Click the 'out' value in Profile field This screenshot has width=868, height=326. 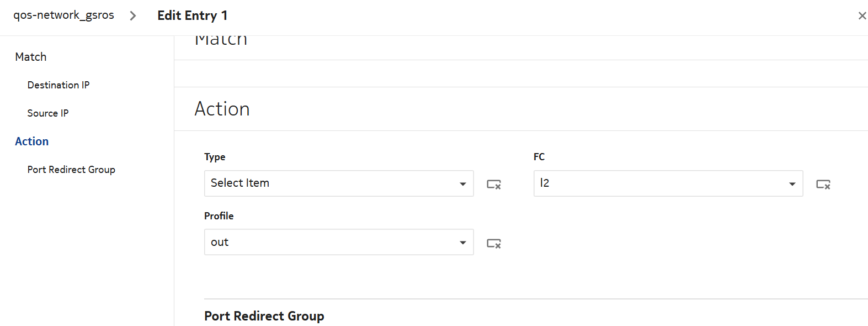tap(220, 242)
